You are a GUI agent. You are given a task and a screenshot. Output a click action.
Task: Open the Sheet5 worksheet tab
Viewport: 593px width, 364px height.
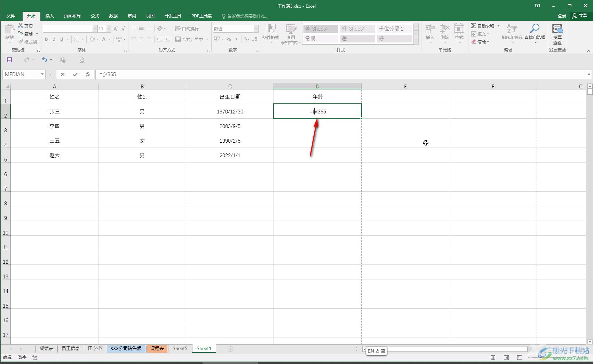(x=180, y=348)
